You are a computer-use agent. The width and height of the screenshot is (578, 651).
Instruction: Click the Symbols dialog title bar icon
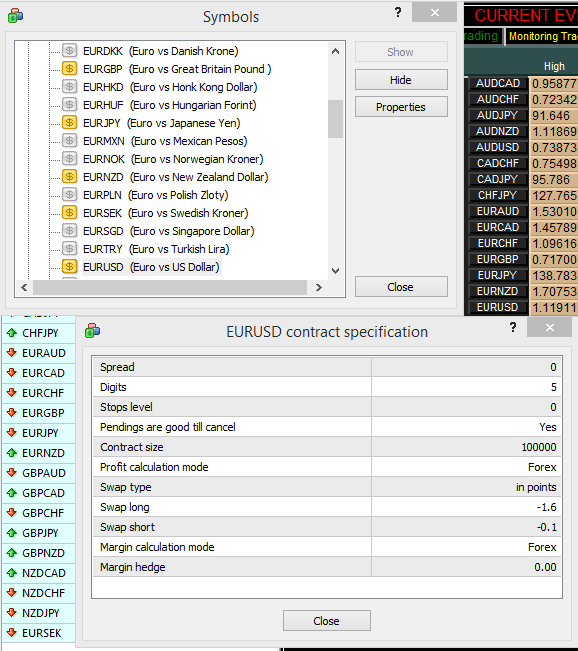(15, 16)
